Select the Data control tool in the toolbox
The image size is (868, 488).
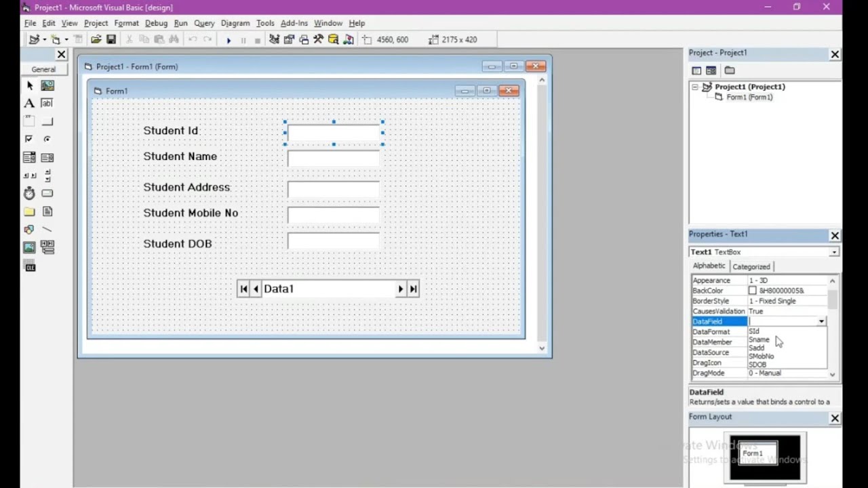(47, 247)
